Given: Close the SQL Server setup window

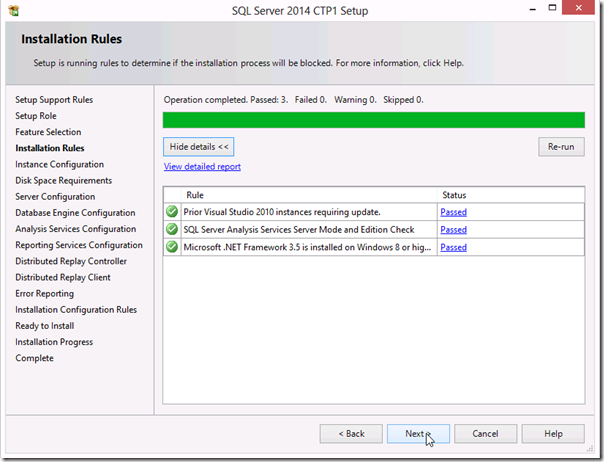Looking at the screenshot, I should pos(578,8).
